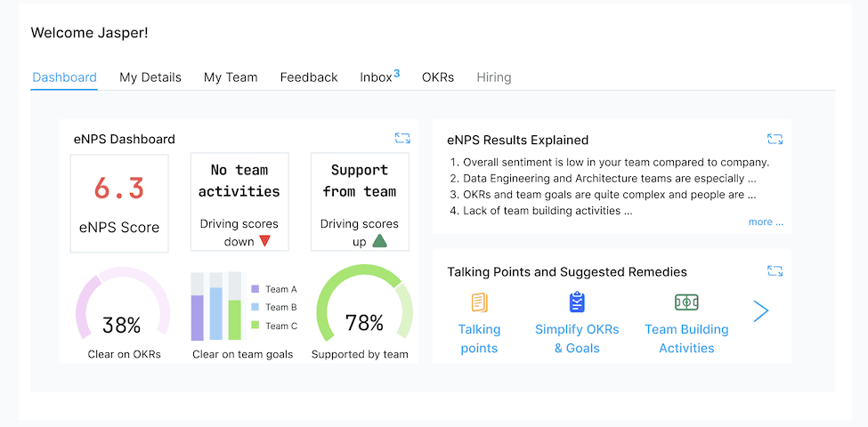
Task: Expand the eNPS Dashboard panel icon
Action: [402, 138]
